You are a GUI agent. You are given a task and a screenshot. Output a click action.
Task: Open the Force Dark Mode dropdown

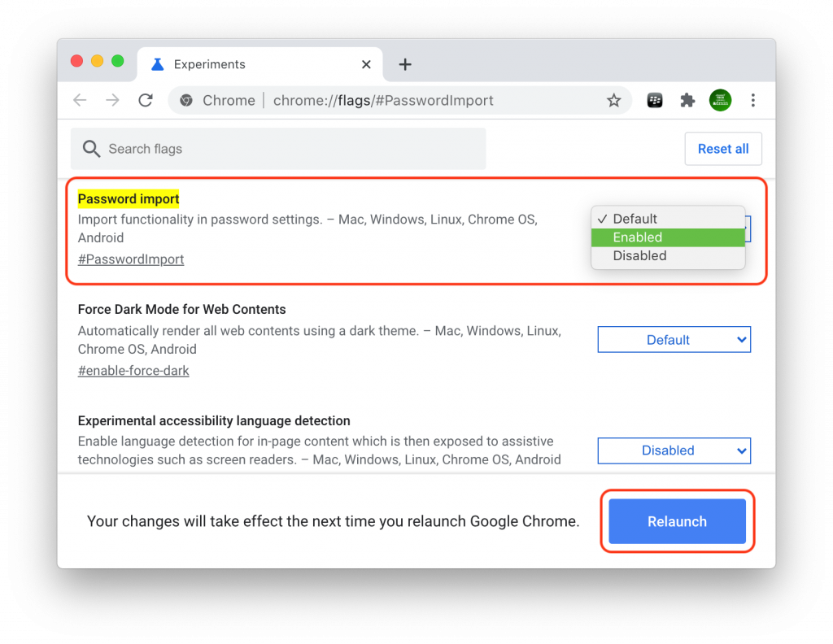point(674,340)
